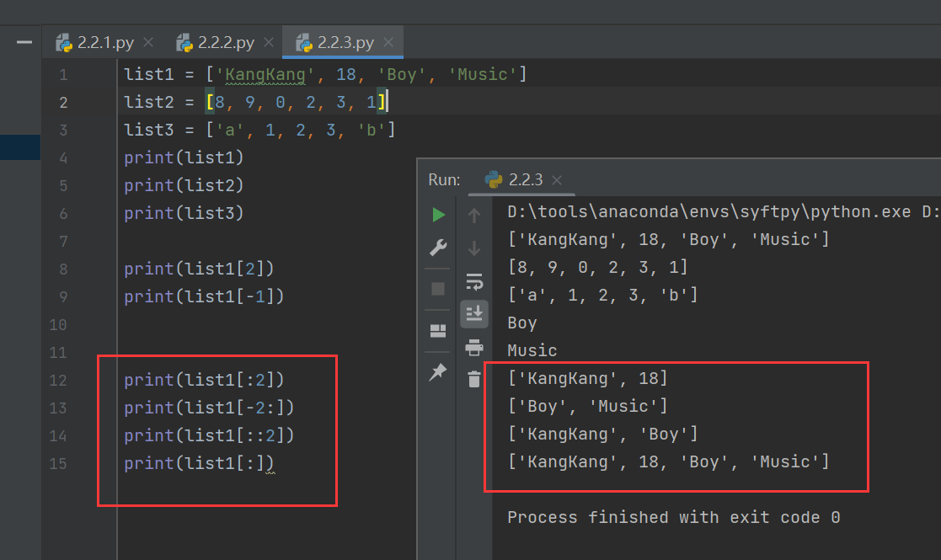Print the console output
This screenshot has height=560, width=941.
[474, 347]
